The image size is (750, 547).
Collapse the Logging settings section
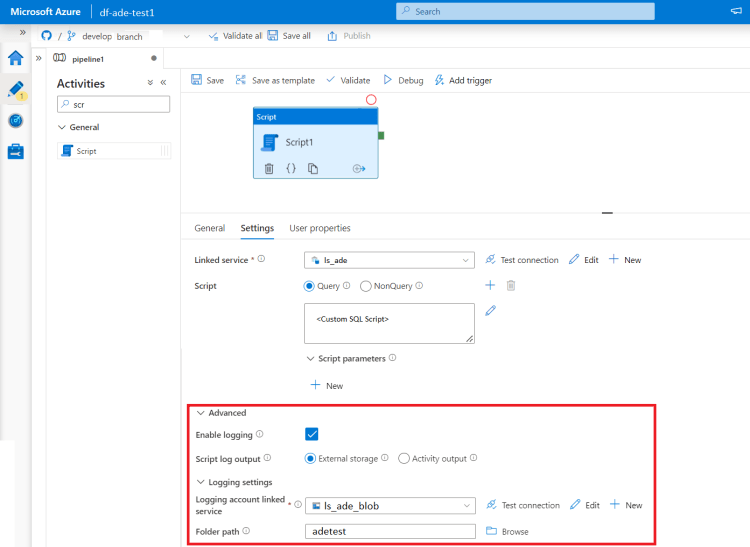pos(200,482)
